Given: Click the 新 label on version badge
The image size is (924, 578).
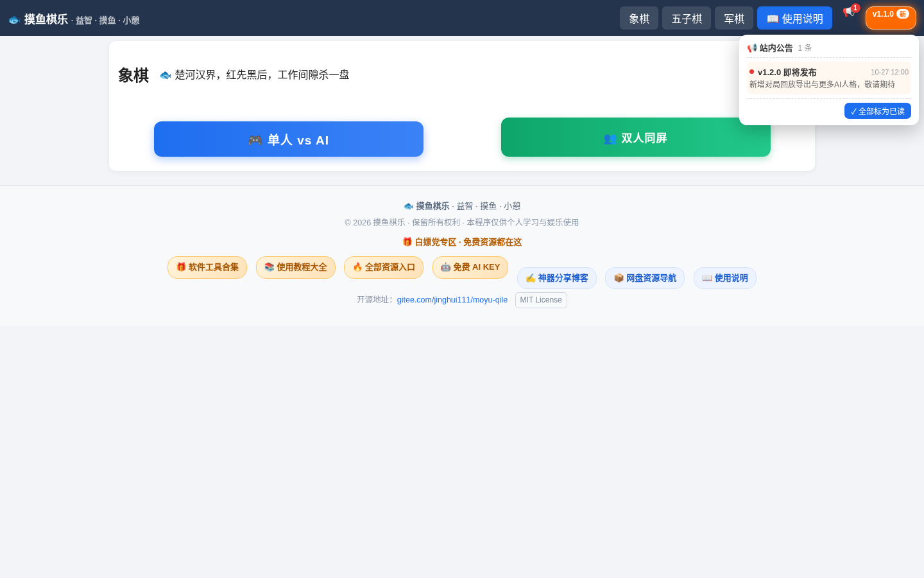Looking at the screenshot, I should click(903, 14).
